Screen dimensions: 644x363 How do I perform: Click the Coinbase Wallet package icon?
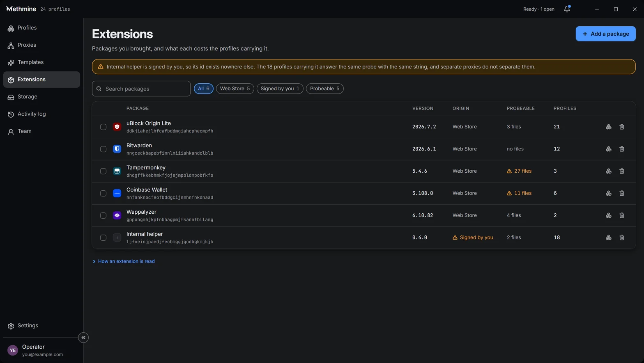pos(117,193)
